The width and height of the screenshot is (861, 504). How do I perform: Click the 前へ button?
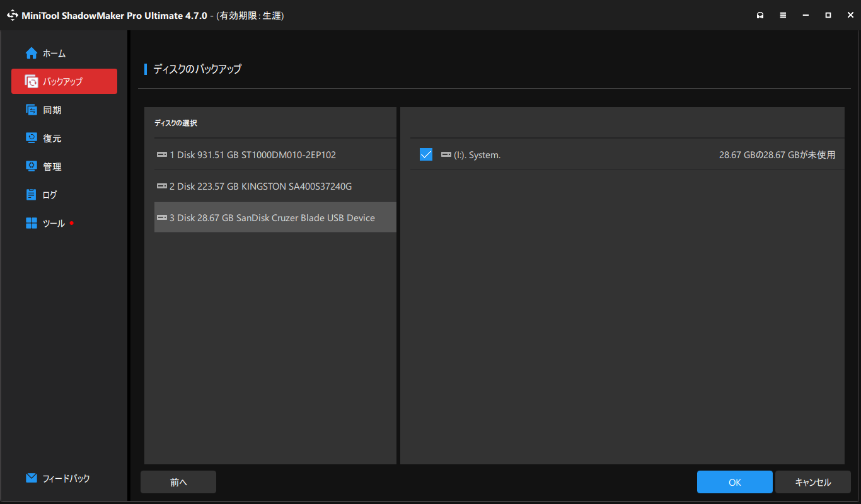tap(178, 482)
